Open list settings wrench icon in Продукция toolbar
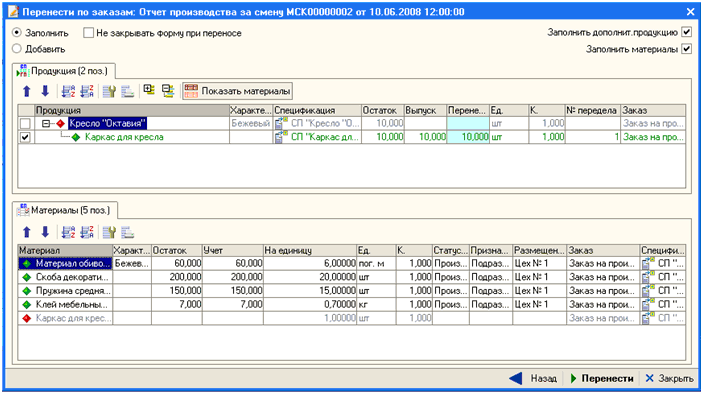Viewport: 703px width, 394px height. [x=109, y=91]
